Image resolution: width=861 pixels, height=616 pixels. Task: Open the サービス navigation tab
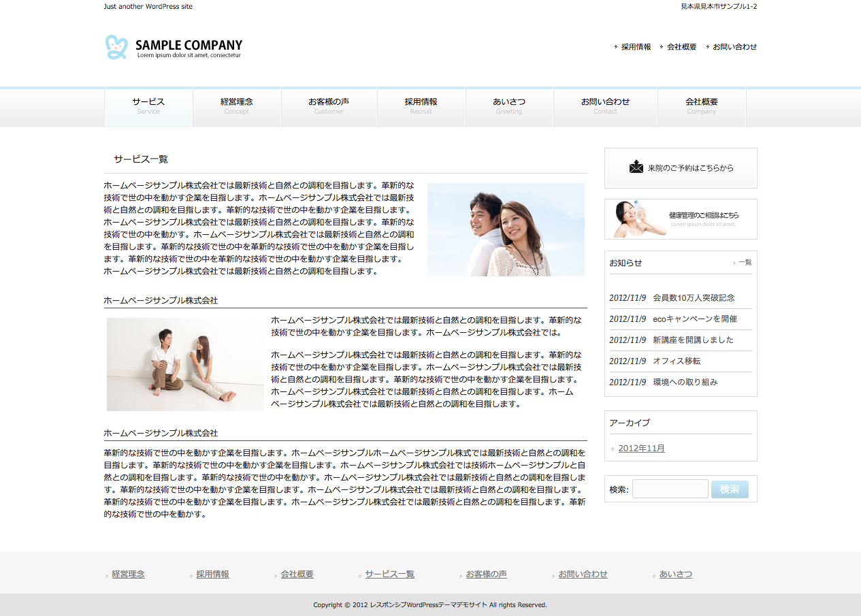point(148,107)
